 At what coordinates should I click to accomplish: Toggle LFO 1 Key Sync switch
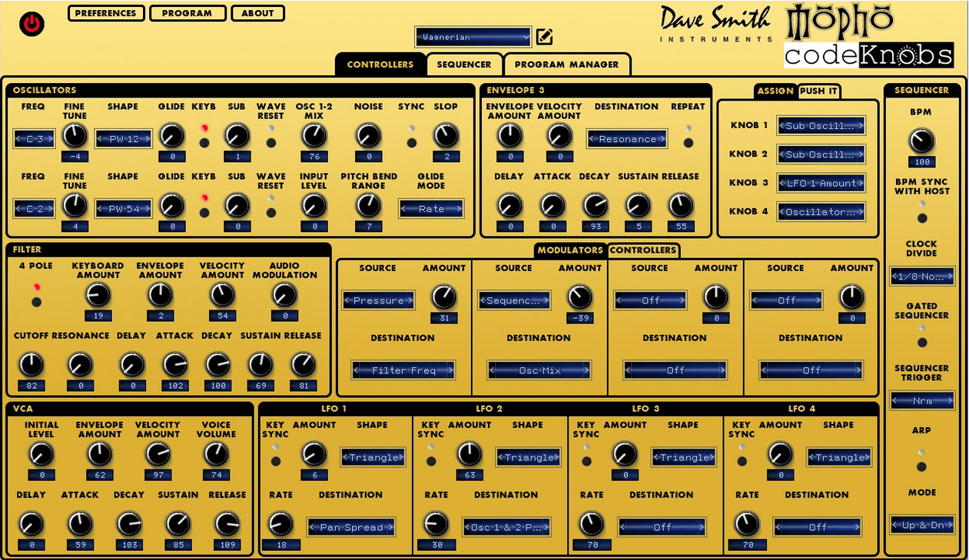click(x=276, y=461)
